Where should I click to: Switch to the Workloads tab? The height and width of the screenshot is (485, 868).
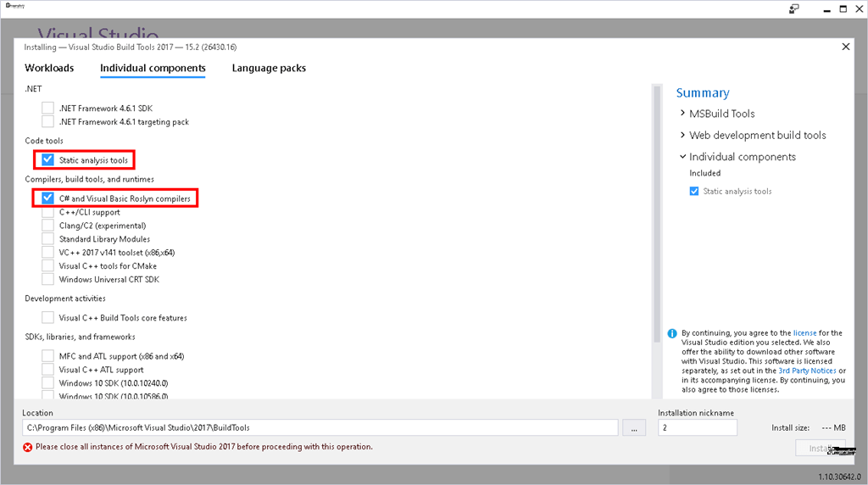(49, 68)
